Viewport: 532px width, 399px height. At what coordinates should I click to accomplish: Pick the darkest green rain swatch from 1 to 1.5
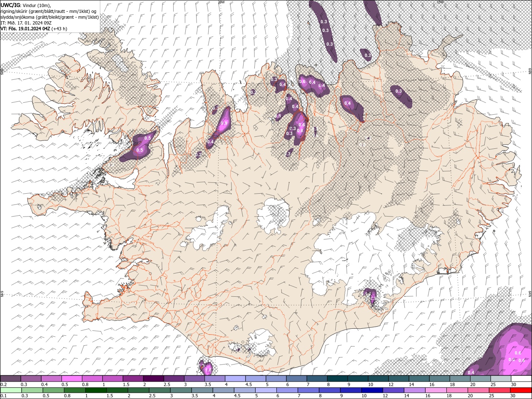coord(96,390)
